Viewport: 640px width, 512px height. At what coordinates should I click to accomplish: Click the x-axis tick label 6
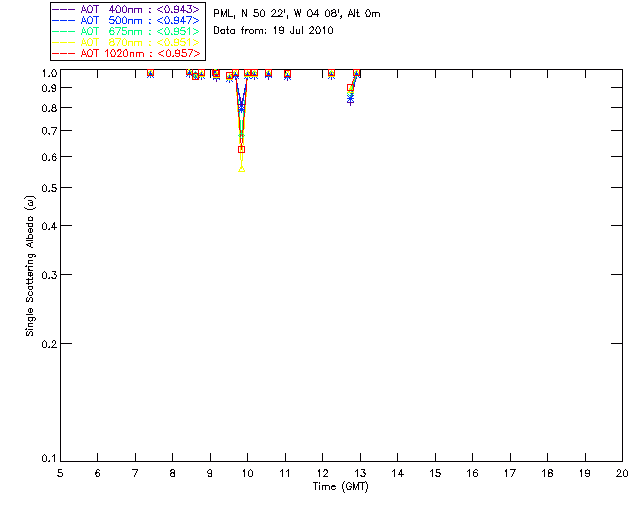[98, 473]
